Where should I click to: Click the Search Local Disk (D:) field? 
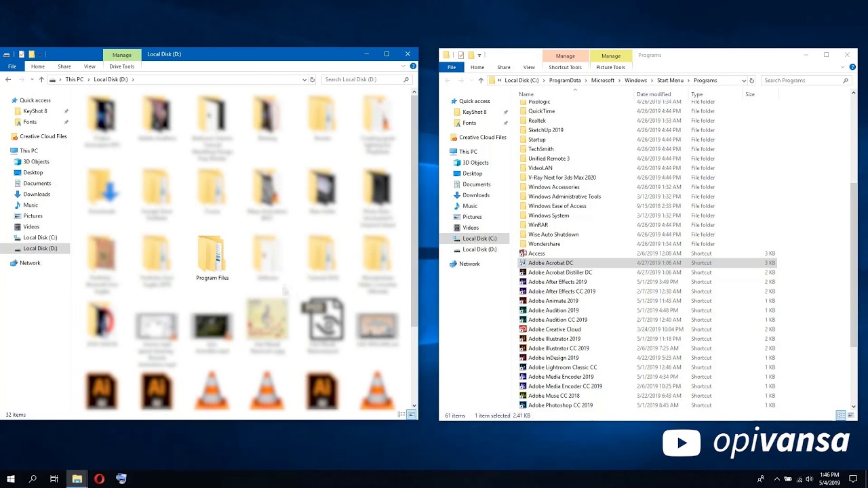(x=367, y=79)
